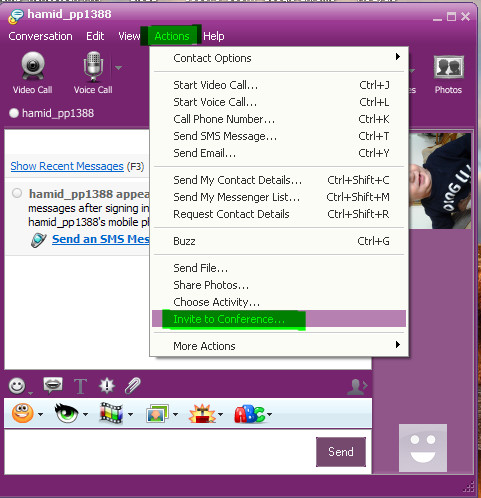Expand cat animation plugin dropdown arrow
This screenshot has height=498, width=481.
[x=220, y=414]
